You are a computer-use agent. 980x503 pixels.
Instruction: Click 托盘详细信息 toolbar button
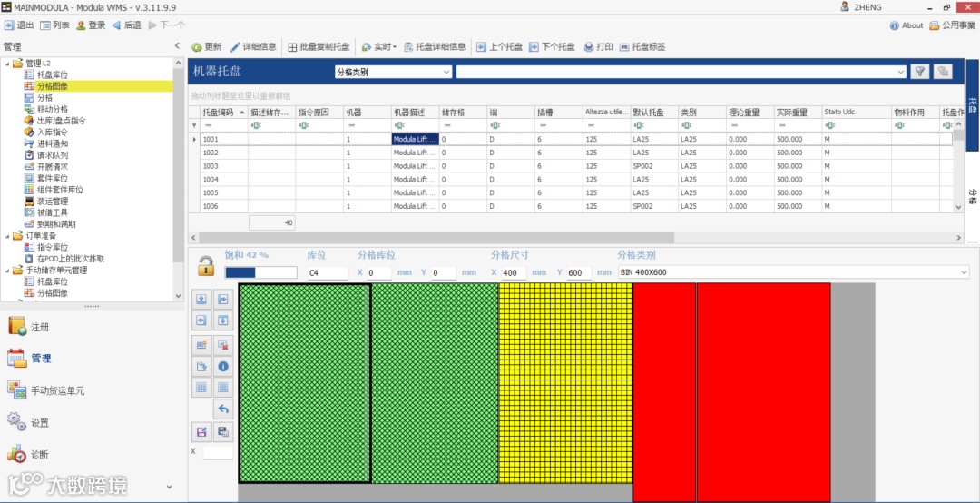click(435, 47)
